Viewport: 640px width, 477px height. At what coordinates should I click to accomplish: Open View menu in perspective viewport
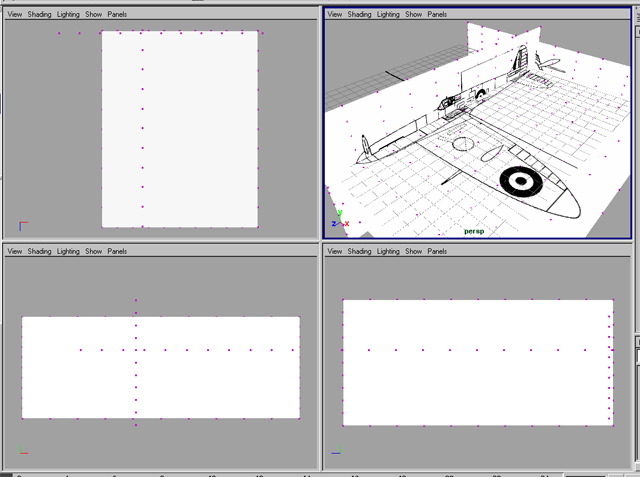(335, 14)
